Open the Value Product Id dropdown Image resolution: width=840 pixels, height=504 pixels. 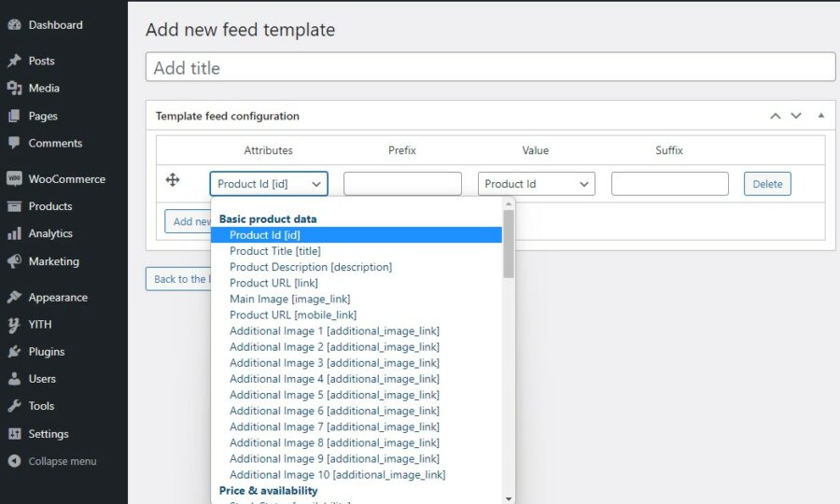[537, 184]
